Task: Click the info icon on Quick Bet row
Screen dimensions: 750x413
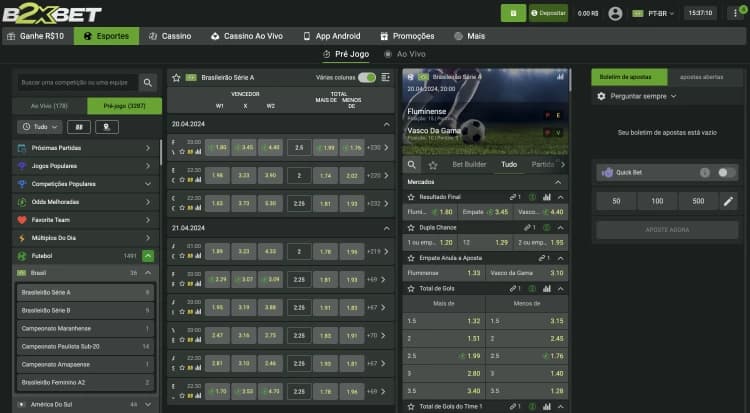Action: pos(705,173)
